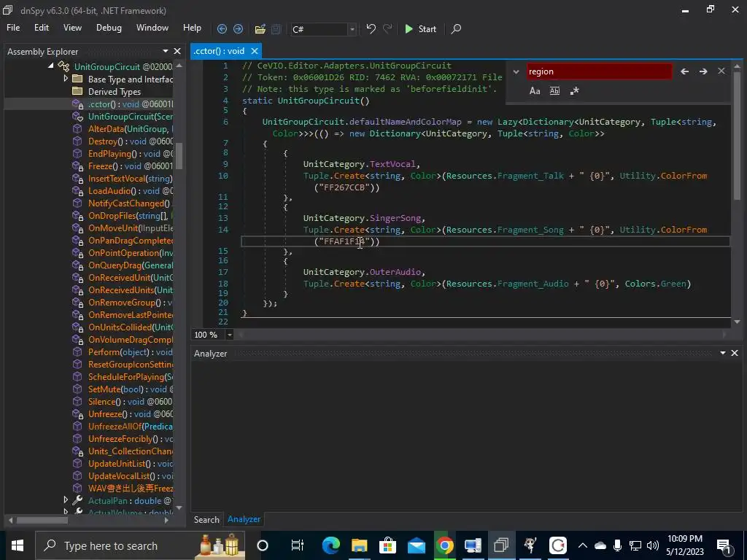747x560 pixels.
Task: Click method icon beside UnfreezeForcibly()
Action: (77, 438)
